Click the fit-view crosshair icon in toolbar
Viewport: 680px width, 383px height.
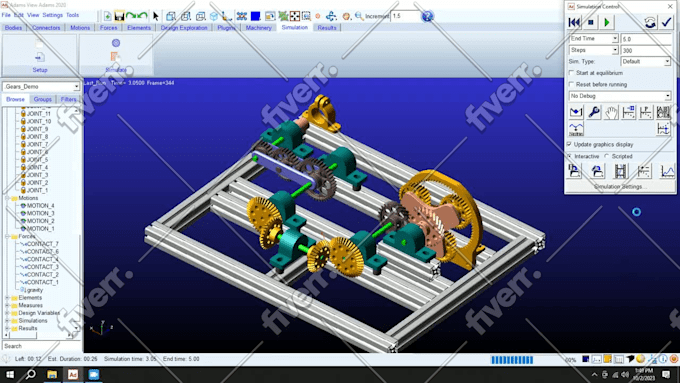pos(294,16)
